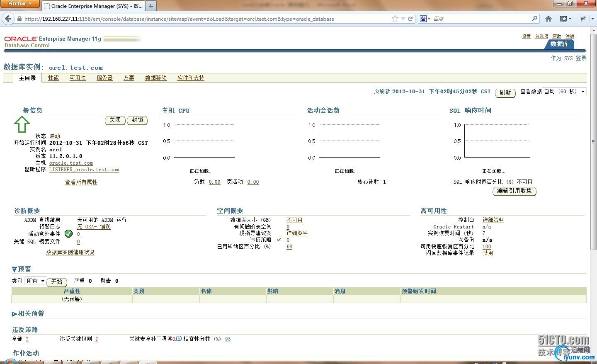This screenshot has height=364, width=597.
Task: Open the LISTENER_oracle.test.com link
Action: click(x=84, y=170)
